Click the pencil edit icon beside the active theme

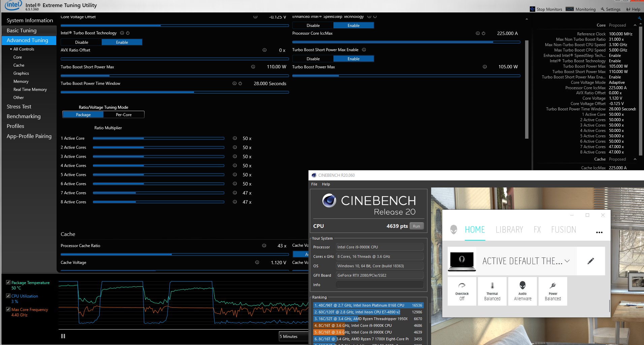(x=590, y=261)
